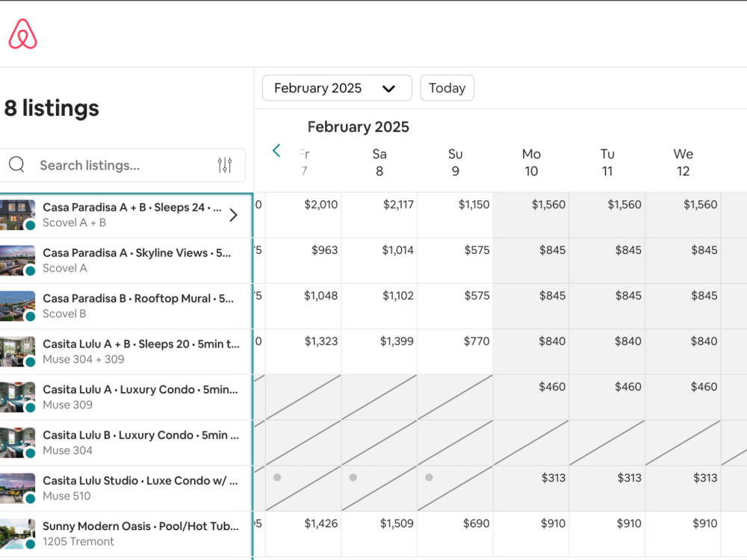Open Casita Lulu A thumbnail image
The height and width of the screenshot is (560, 747).
18,397
